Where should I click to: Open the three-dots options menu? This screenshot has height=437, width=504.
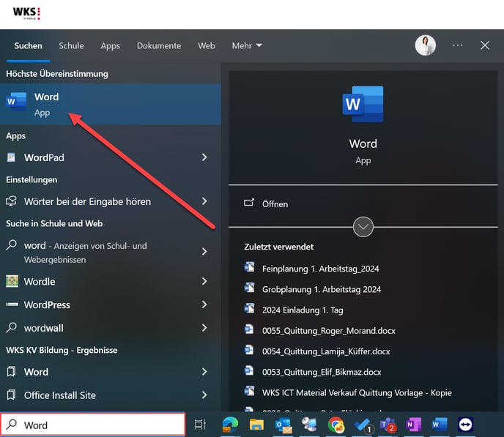[x=458, y=45]
